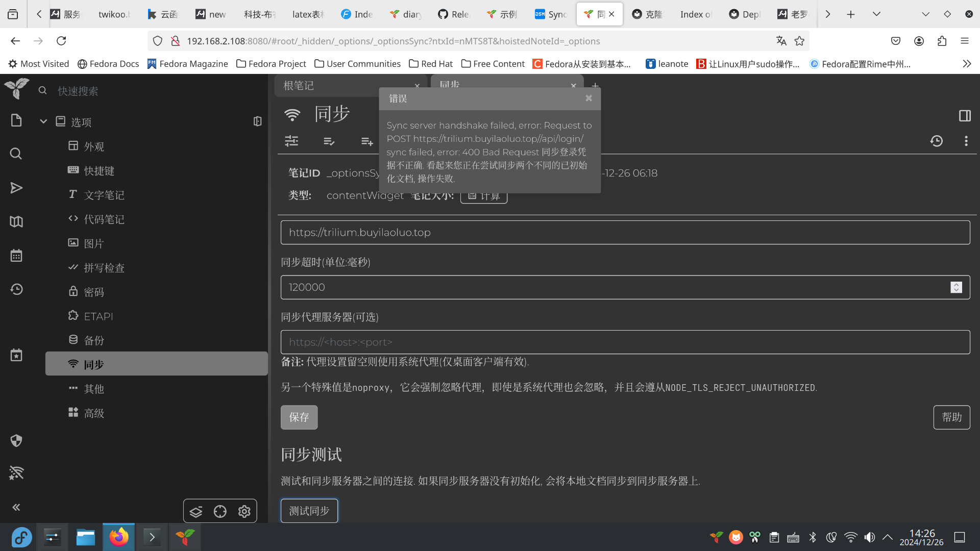The image size is (980, 551).
Task: Open 高级 options
Action: point(94,413)
